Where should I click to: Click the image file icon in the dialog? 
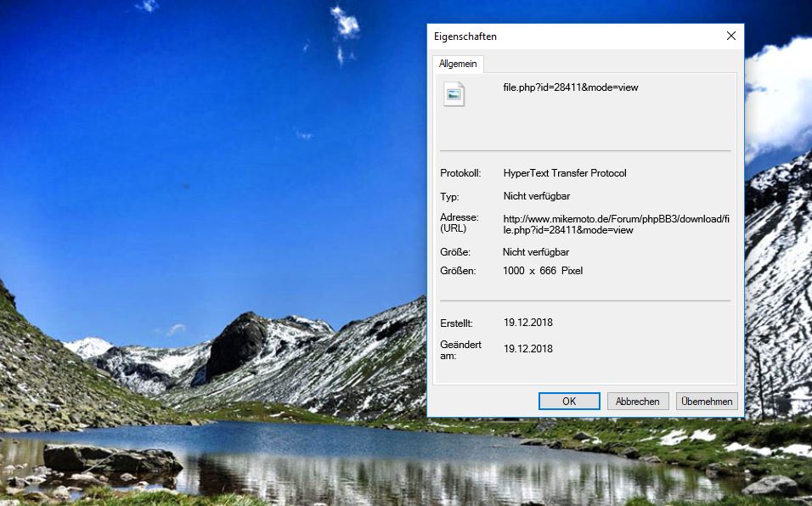coord(454,94)
